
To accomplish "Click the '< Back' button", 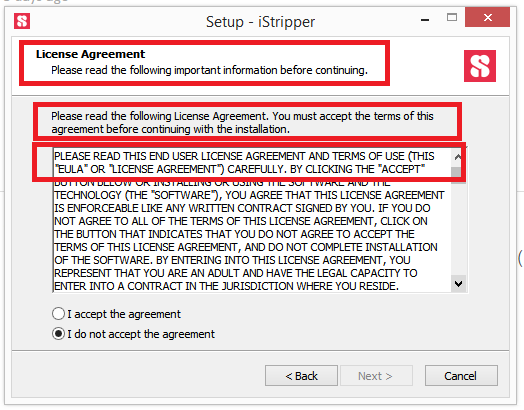I will (301, 376).
